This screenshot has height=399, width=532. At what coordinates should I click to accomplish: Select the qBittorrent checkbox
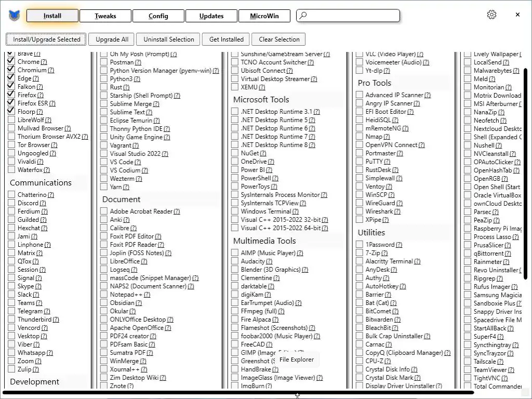(468, 253)
